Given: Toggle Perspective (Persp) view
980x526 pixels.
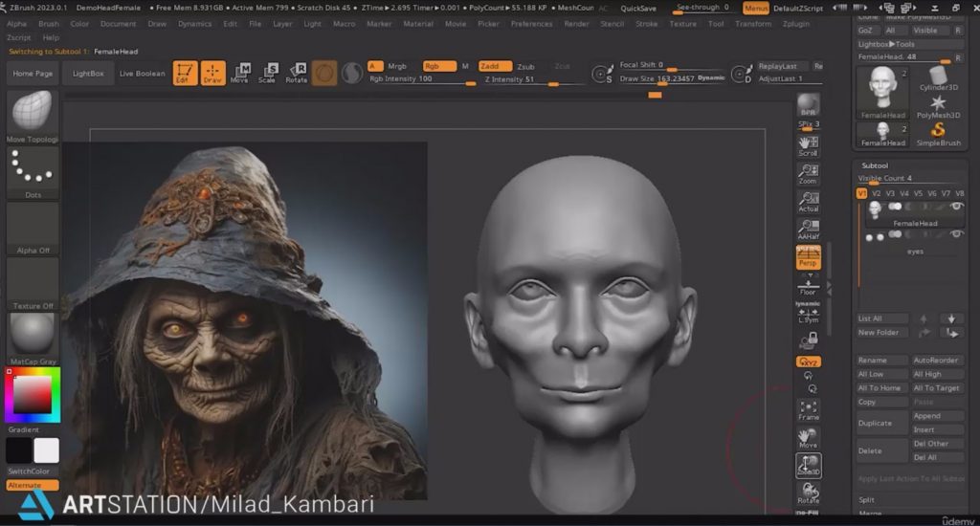Looking at the screenshot, I should click(808, 257).
